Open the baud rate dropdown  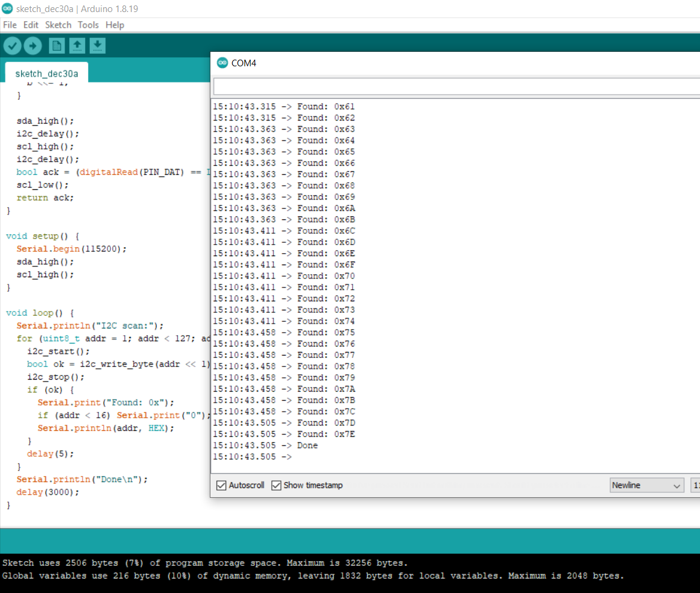coord(695,485)
